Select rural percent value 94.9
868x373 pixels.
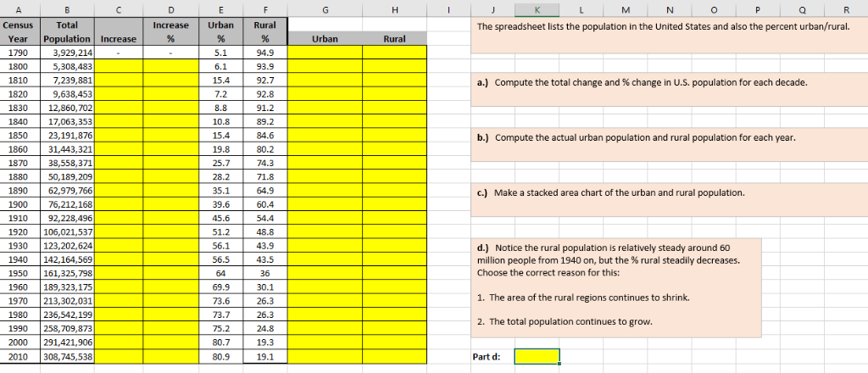click(x=265, y=53)
